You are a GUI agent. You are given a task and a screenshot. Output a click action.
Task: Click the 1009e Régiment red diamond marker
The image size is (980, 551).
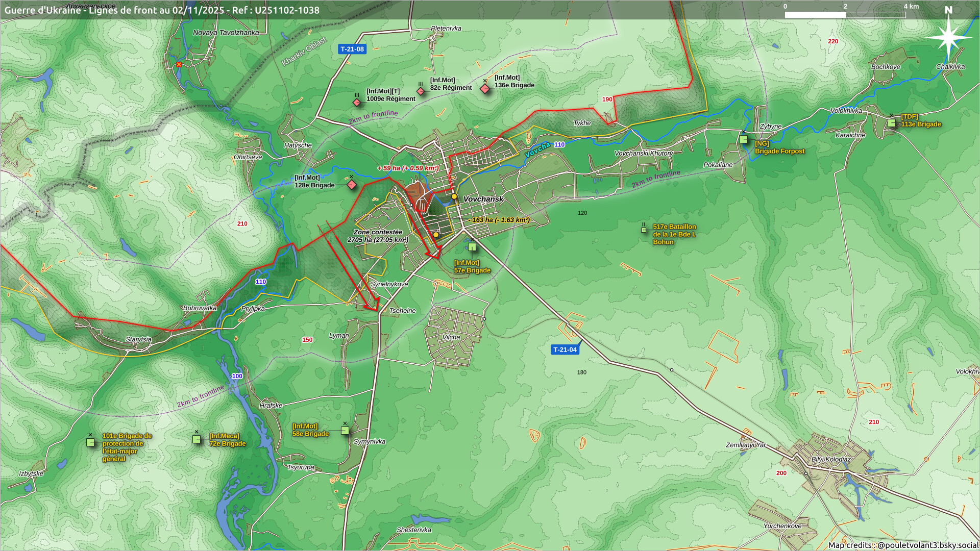point(357,103)
